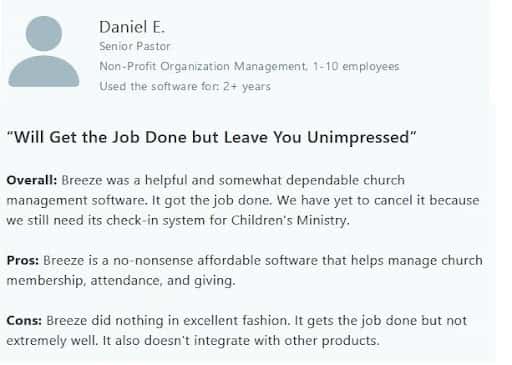Click the Children's Ministry text
This screenshot has height=365, width=512.
[290, 220]
